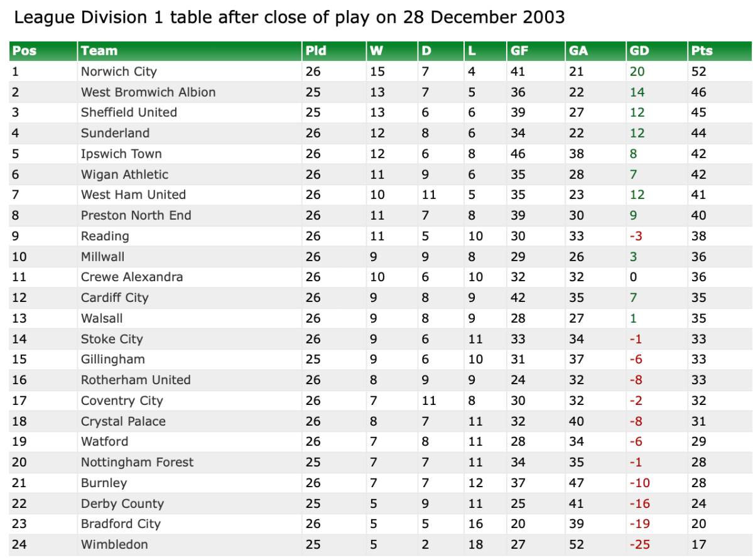The image size is (753, 560).
Task: Open the Norwich City team entry
Action: pos(119,72)
